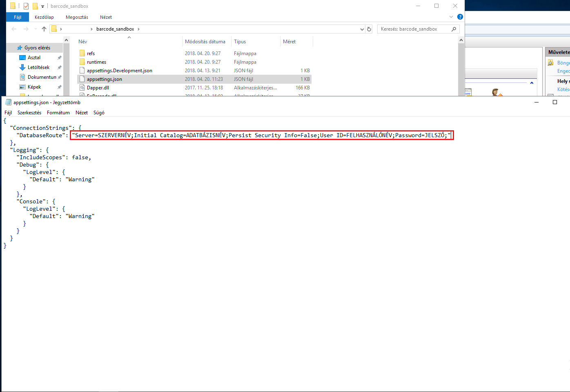Click the file list scrollbar up arrow
The height and width of the screenshot is (392, 570).
click(x=461, y=40)
